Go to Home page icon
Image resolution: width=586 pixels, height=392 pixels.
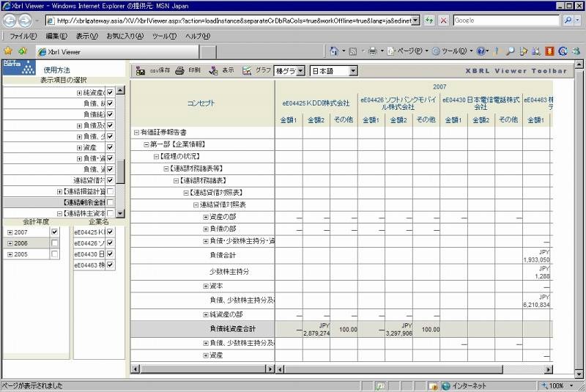(334, 51)
